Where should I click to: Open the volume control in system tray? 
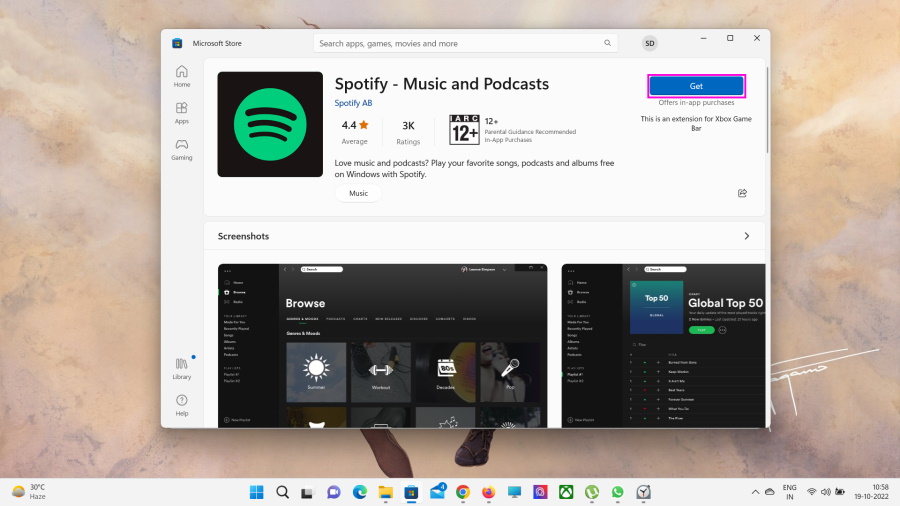tap(826, 492)
